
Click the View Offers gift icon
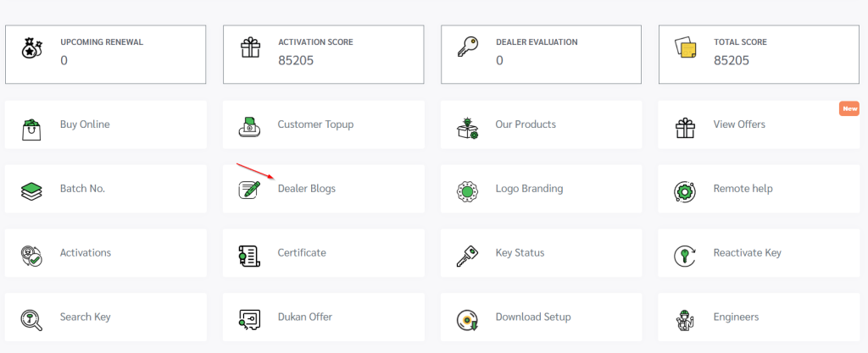685,126
